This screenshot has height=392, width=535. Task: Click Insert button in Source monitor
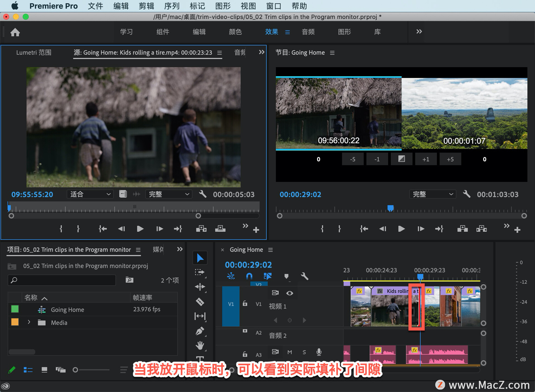click(x=201, y=229)
